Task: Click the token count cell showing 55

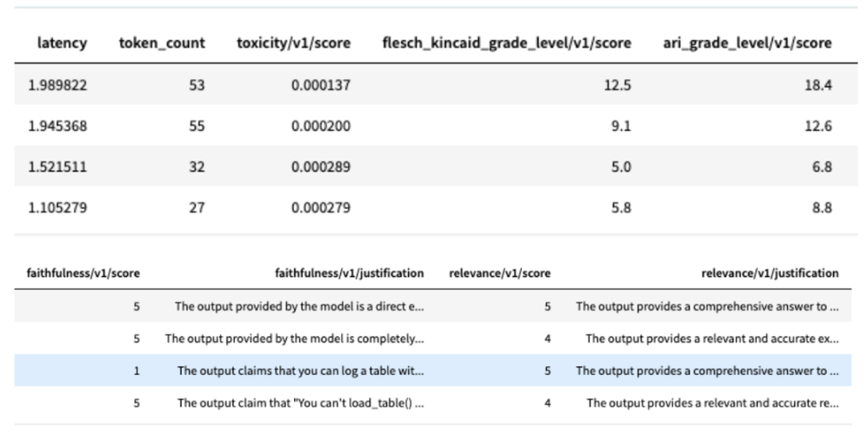Action: (x=196, y=127)
